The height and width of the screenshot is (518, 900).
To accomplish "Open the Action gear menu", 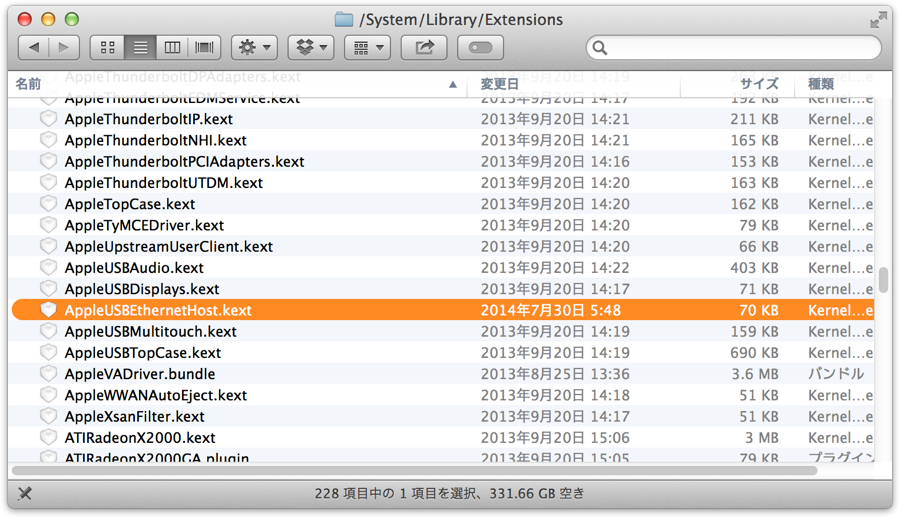I will click(x=255, y=48).
